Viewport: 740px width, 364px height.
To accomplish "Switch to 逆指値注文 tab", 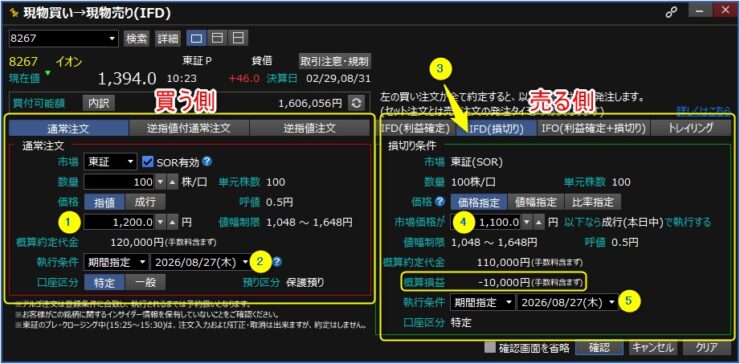I will [310, 128].
